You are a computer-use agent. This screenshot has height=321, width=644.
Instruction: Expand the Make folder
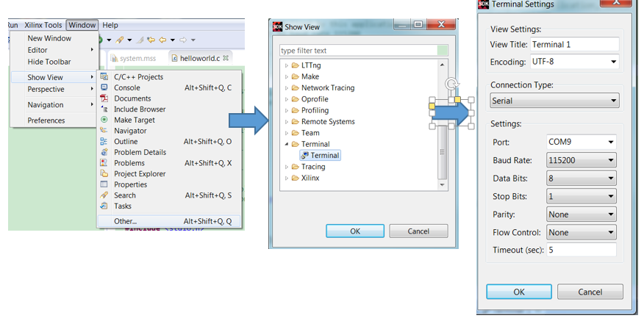(287, 76)
